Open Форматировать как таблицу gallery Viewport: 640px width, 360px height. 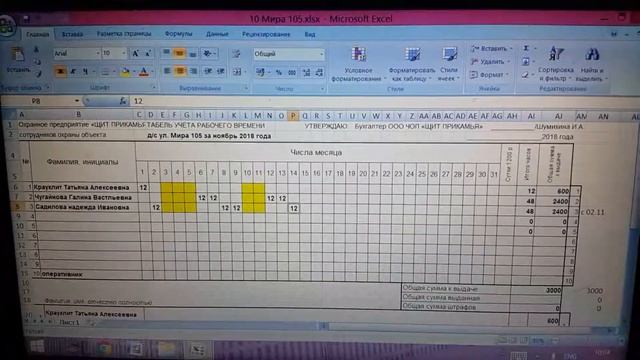coord(411,64)
